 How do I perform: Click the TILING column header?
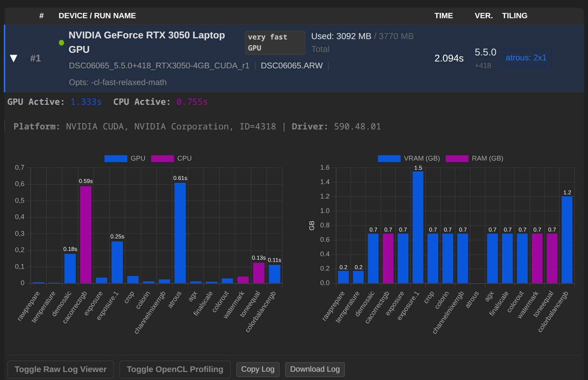(x=514, y=16)
